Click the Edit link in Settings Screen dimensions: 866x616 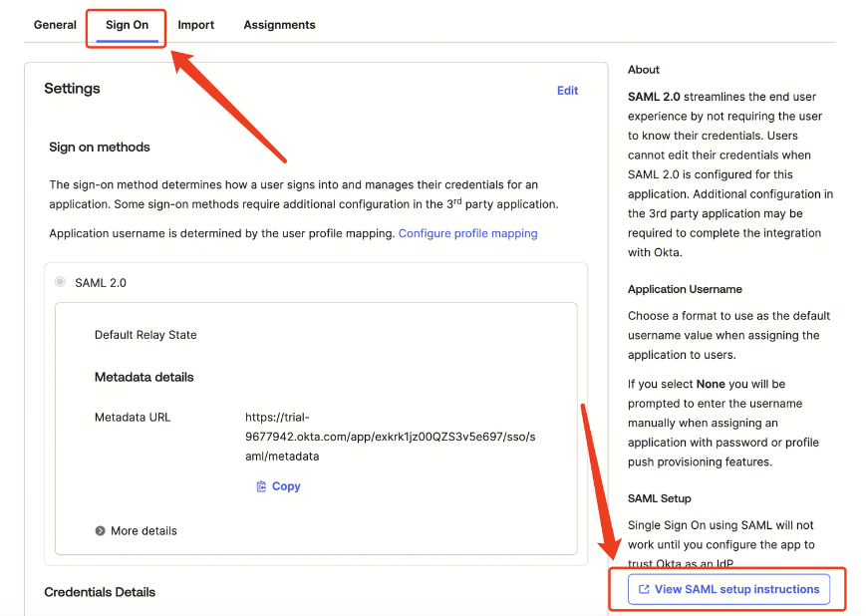point(567,91)
